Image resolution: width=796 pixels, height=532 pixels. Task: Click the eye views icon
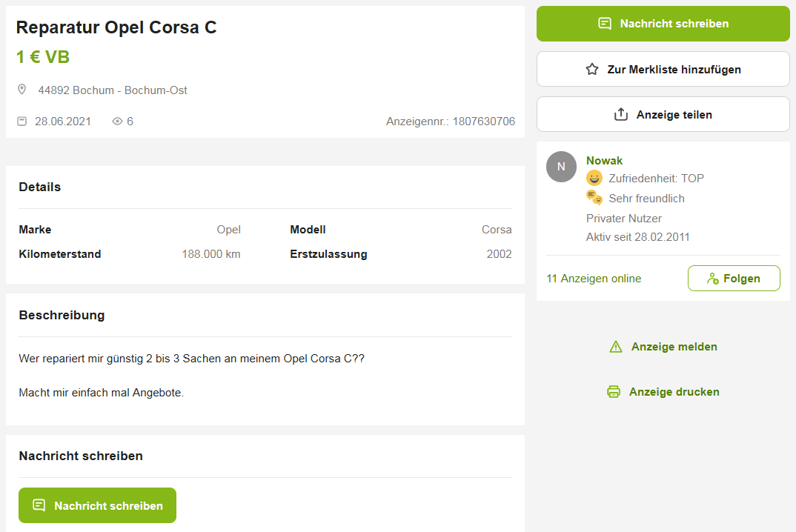117,121
